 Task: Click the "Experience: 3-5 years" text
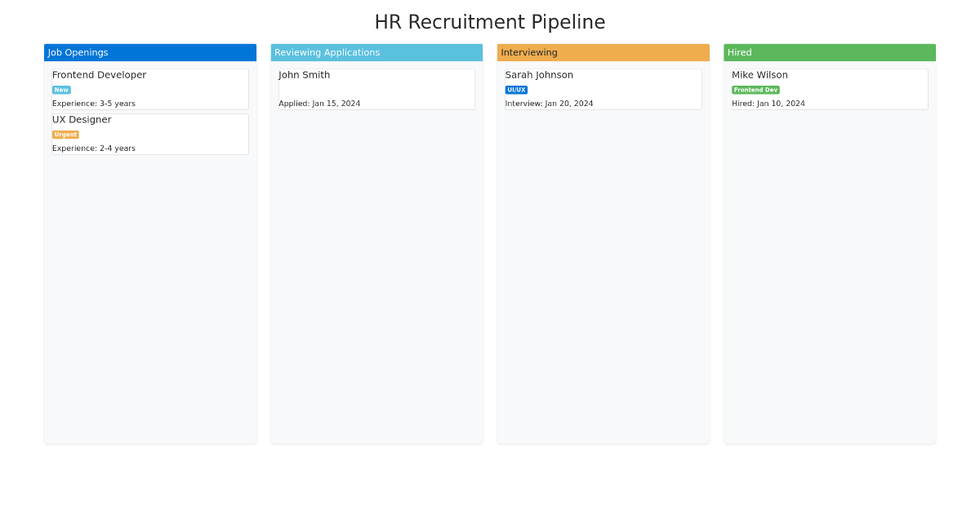coord(94,104)
